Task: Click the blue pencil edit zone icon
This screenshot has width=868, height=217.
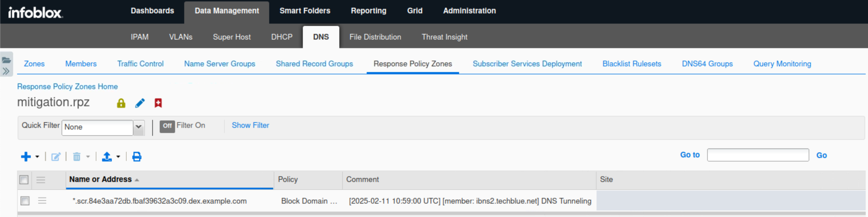Action: coord(140,103)
